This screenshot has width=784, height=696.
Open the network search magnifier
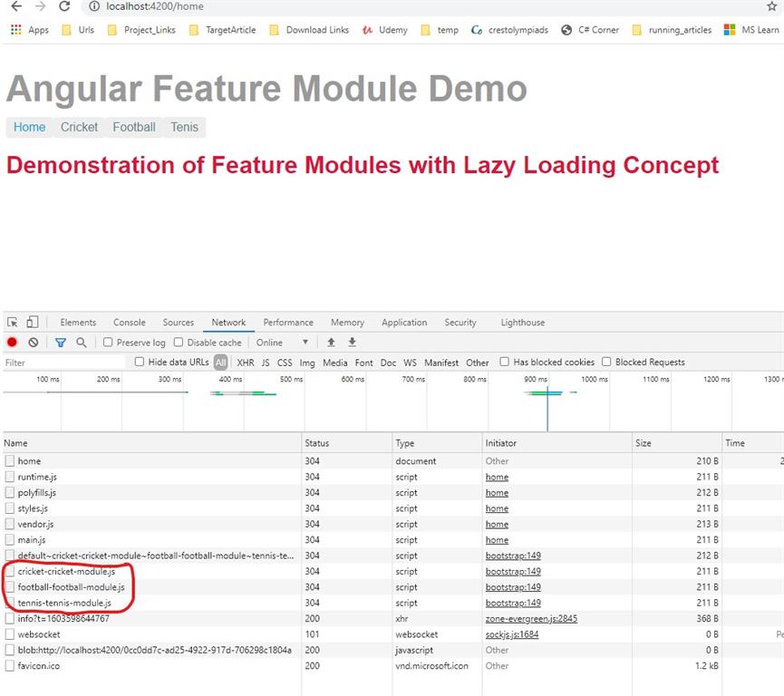[x=82, y=342]
